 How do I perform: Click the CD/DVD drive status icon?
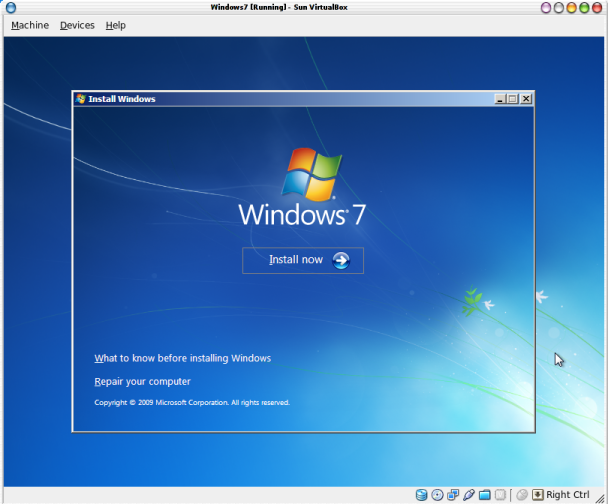[x=437, y=495]
